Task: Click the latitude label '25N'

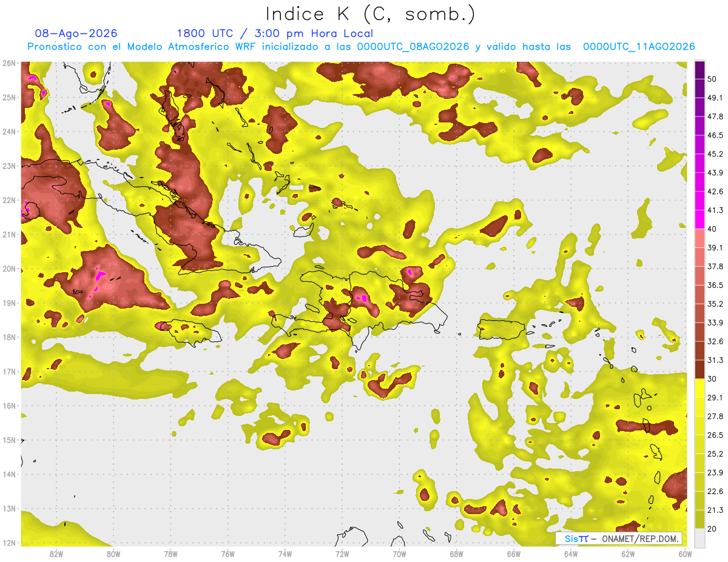Action: click(x=9, y=97)
